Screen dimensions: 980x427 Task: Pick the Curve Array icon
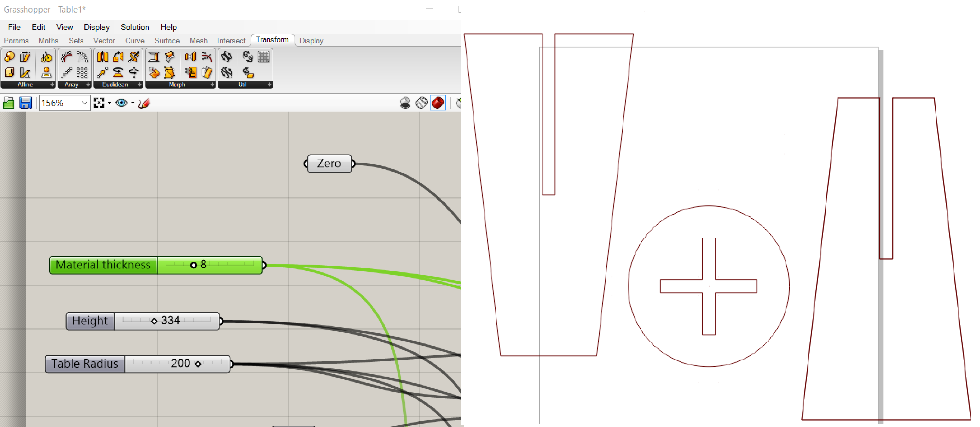[x=66, y=57]
